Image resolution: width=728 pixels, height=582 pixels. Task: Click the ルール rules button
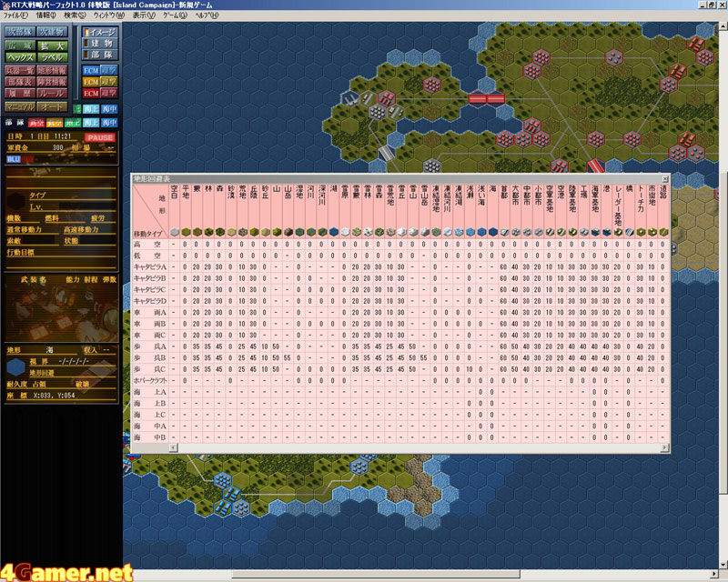tap(52, 94)
